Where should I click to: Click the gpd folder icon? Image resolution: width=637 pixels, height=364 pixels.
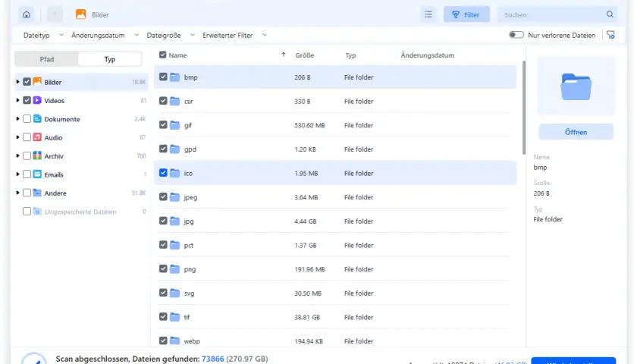[x=174, y=149]
